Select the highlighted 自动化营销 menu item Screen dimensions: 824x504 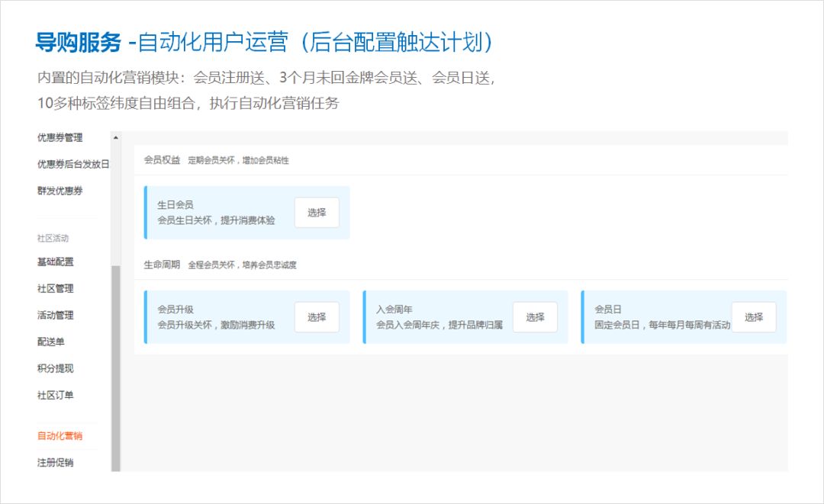click(x=60, y=435)
